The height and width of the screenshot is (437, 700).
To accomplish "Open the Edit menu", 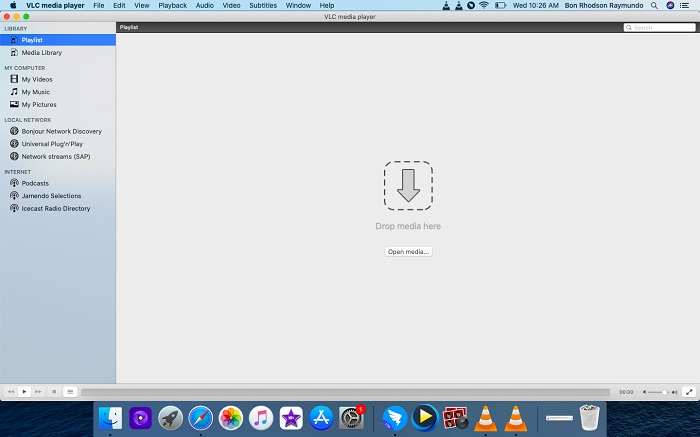I will [x=119, y=5].
